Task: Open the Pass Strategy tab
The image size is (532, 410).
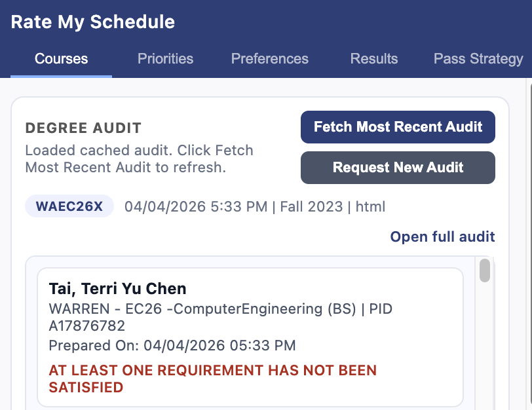Action: [x=478, y=58]
